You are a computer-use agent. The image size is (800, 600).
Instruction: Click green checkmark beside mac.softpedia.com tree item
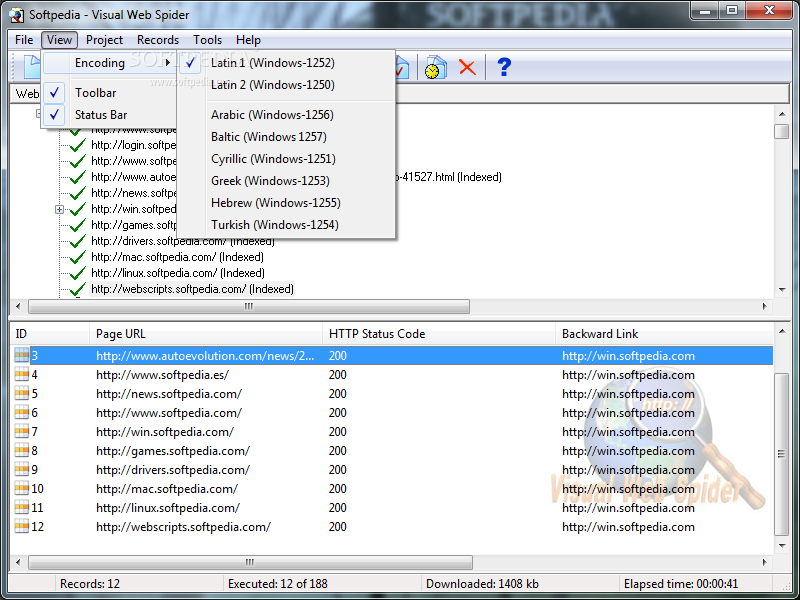77,257
